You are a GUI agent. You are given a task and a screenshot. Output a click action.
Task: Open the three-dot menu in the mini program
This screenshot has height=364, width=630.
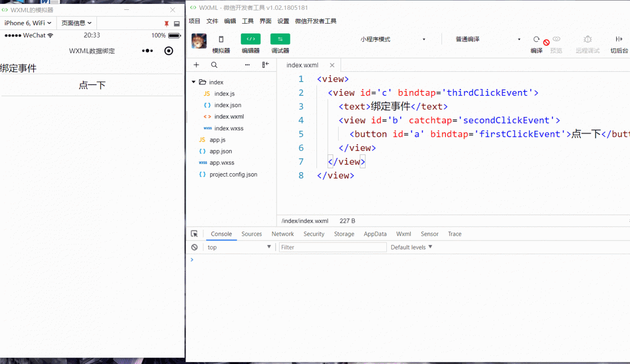(x=148, y=51)
